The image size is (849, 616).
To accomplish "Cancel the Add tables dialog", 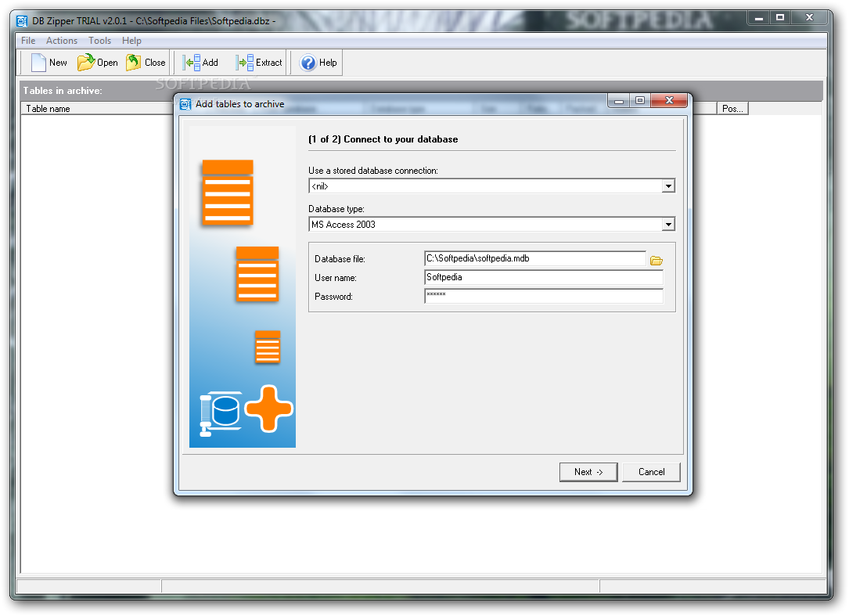I will (x=651, y=472).
